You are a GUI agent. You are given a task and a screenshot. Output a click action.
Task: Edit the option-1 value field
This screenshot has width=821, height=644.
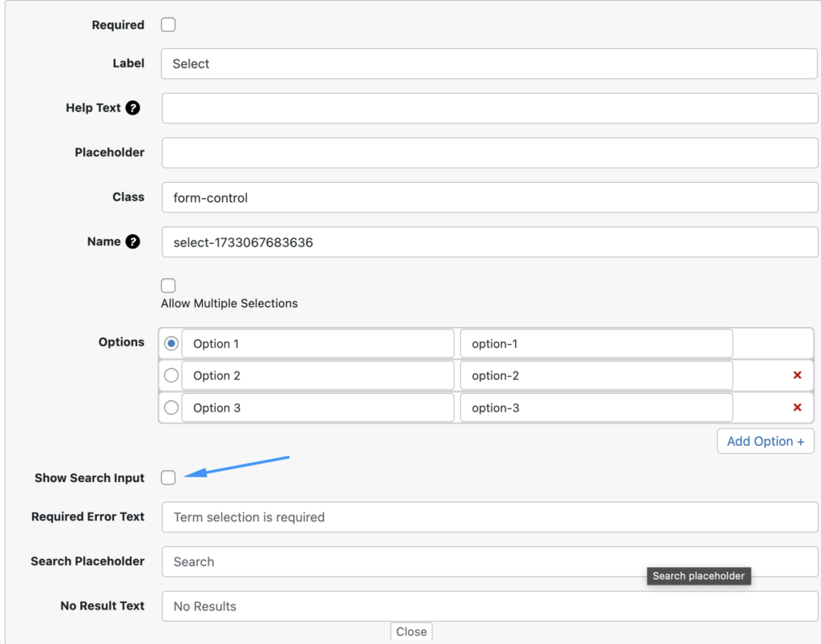point(596,343)
